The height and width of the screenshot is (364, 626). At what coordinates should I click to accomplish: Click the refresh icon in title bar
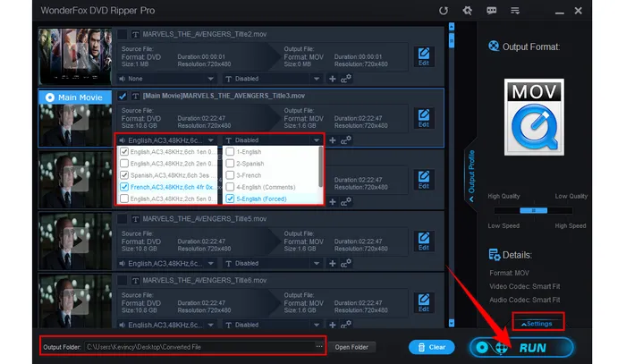click(x=444, y=11)
